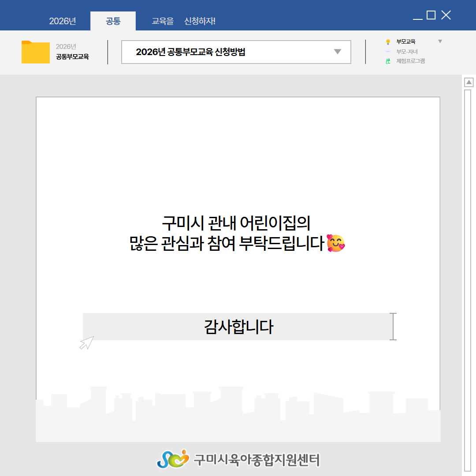Open the 2026년 공통부모교육 신청방법 dropdown arrow
This screenshot has height=476, width=476.
click(337, 52)
